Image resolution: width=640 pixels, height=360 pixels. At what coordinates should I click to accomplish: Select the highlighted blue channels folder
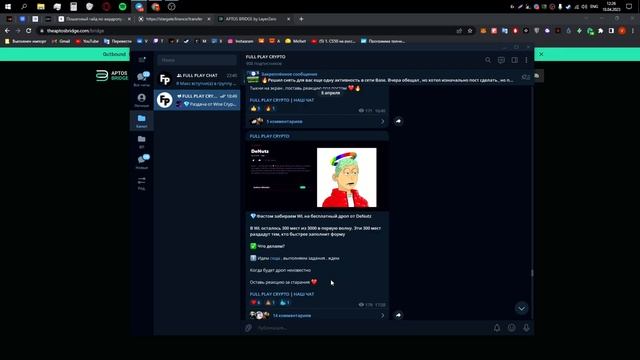142,121
